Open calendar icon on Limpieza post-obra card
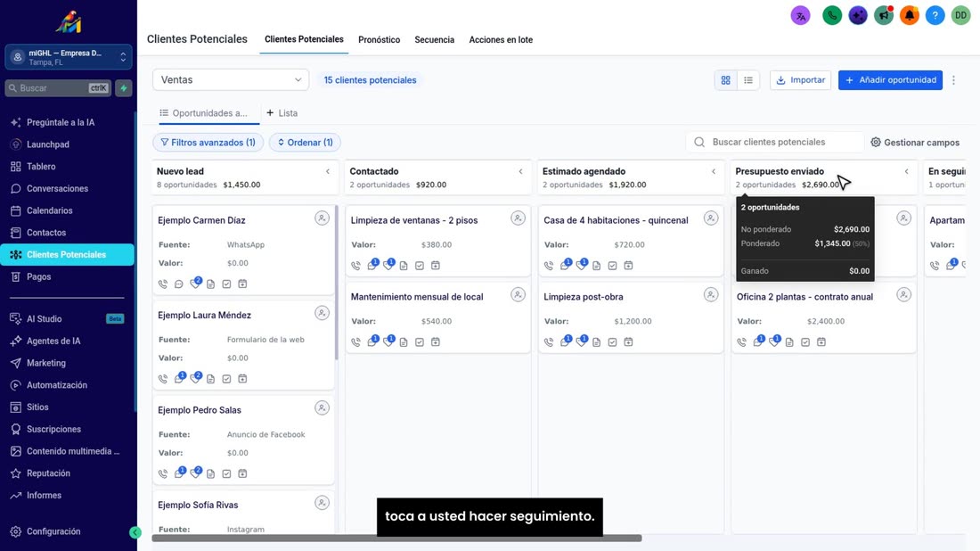 628,342
